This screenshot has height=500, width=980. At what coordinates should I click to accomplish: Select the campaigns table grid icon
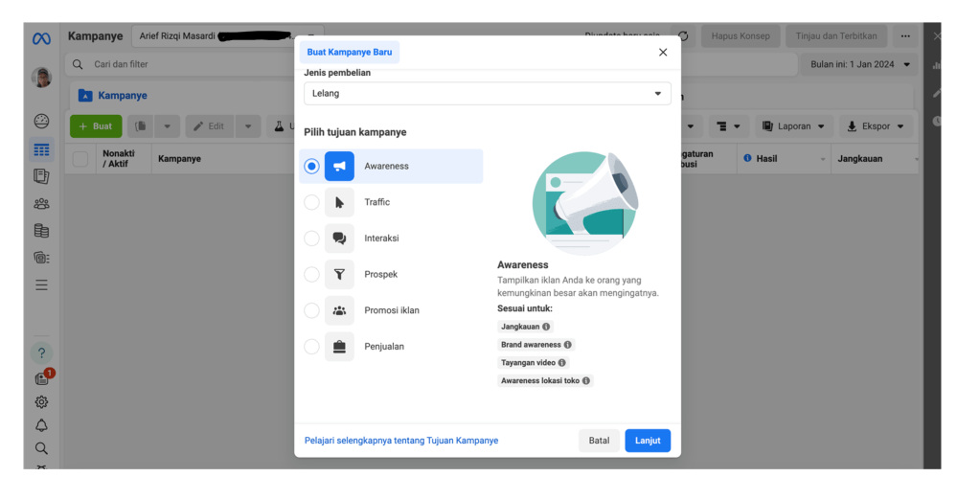pyautogui.click(x=41, y=150)
